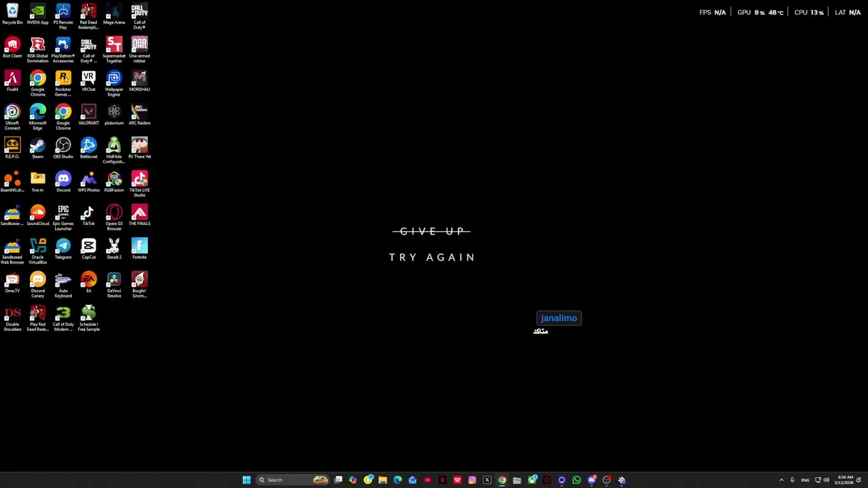Click the taskbar Search box
This screenshot has width=868, height=488.
[293, 480]
